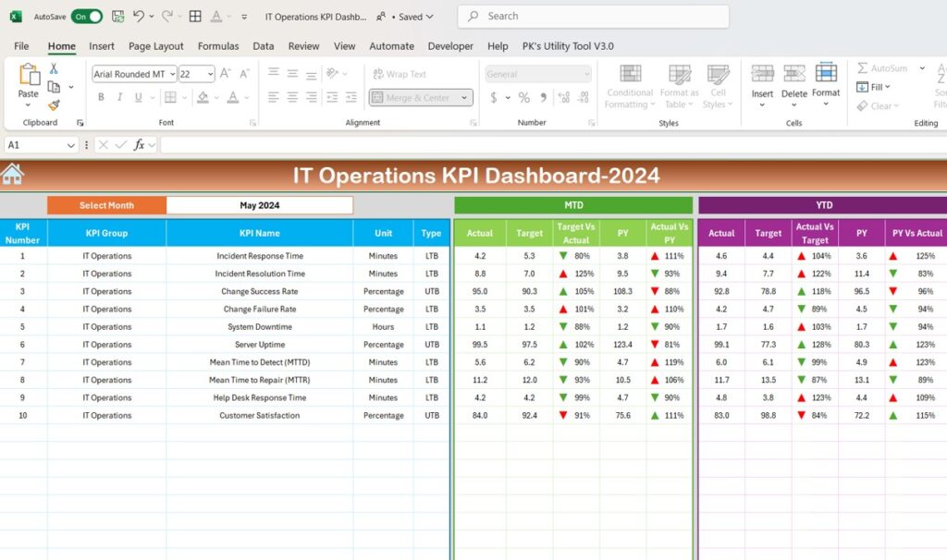Click Decrease Font Size icon
947x560 pixels.
pyautogui.click(x=244, y=74)
